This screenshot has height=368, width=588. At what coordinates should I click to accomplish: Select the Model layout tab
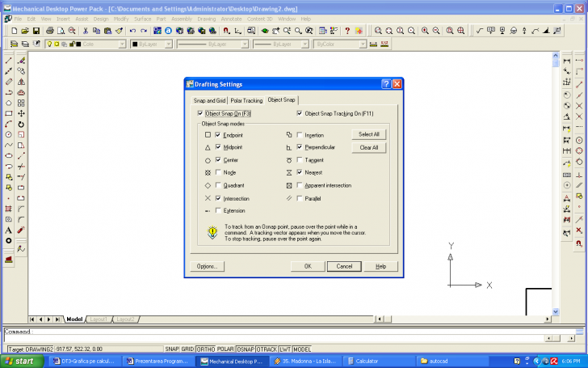(x=74, y=319)
